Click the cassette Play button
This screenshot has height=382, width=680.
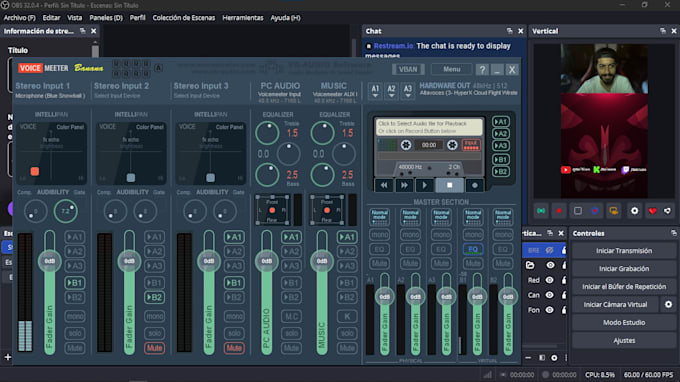point(424,185)
